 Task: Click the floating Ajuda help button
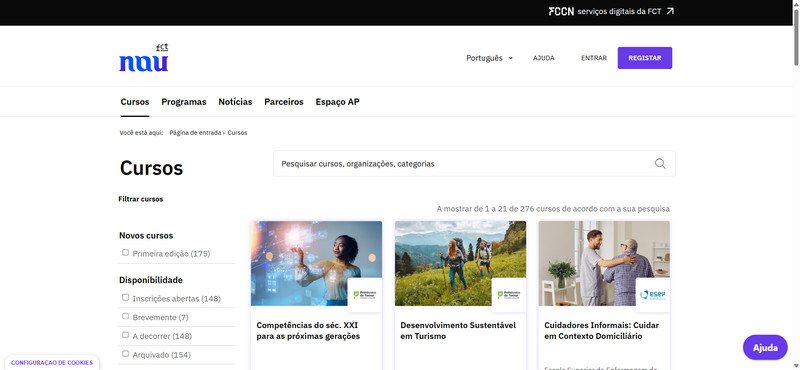tap(765, 348)
